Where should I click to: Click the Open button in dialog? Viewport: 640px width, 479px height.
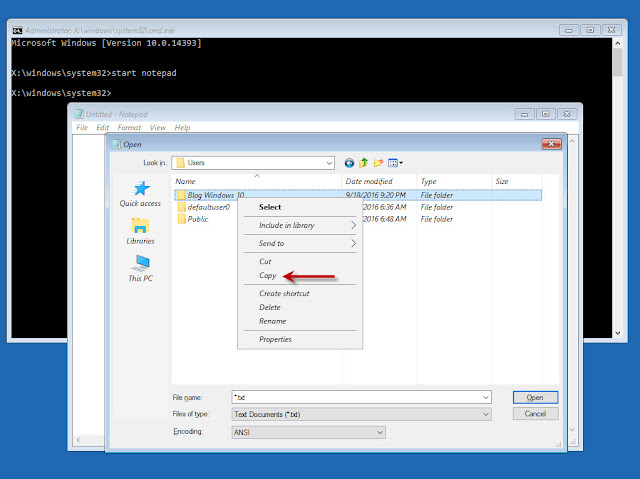535,397
